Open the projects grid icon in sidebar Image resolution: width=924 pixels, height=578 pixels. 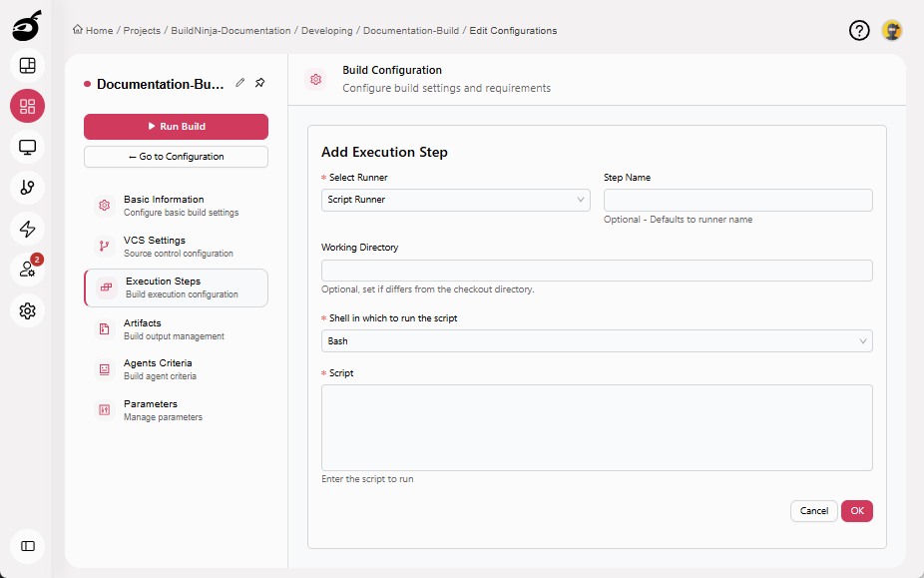click(x=27, y=106)
